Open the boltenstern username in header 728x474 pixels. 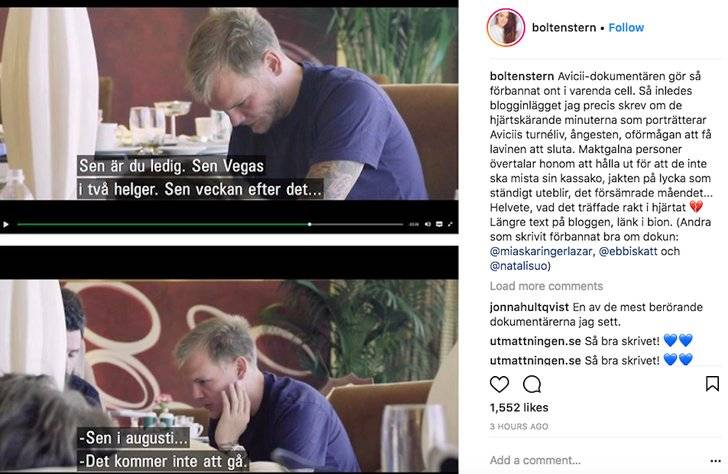click(564, 28)
